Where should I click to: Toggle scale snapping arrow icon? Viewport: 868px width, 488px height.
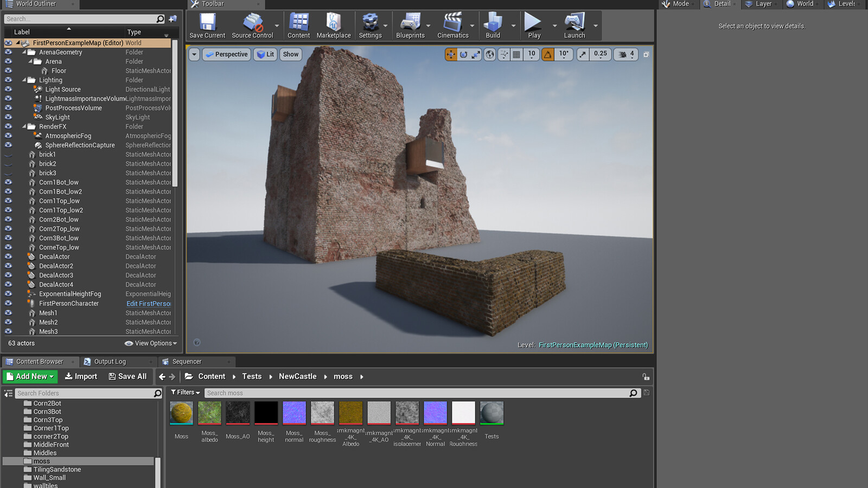[x=583, y=54]
